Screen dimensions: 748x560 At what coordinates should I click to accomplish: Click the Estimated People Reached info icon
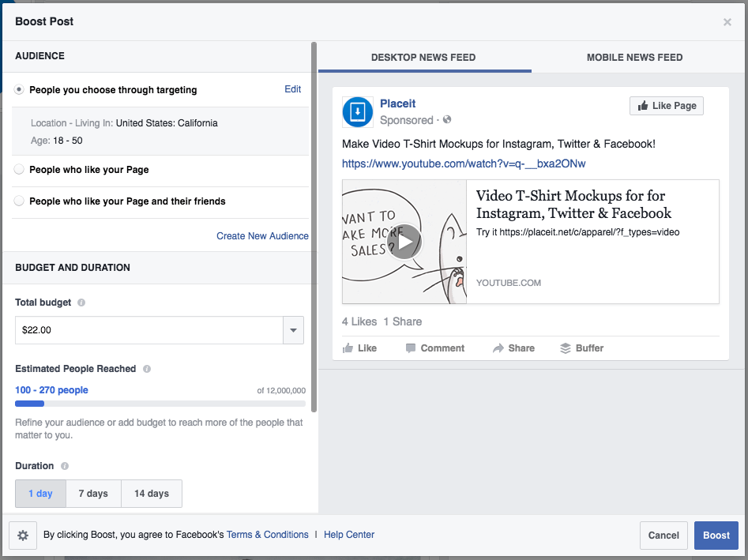pyautogui.click(x=147, y=369)
